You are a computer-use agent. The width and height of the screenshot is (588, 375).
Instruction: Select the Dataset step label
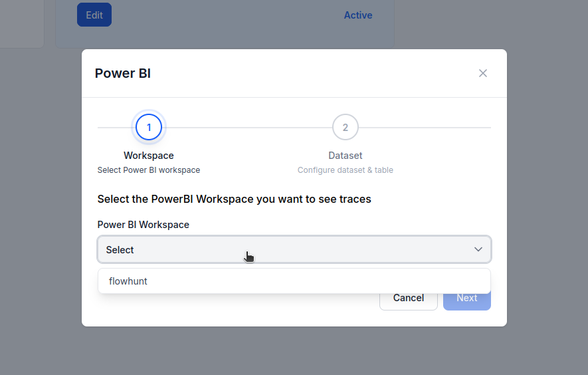[x=345, y=156]
